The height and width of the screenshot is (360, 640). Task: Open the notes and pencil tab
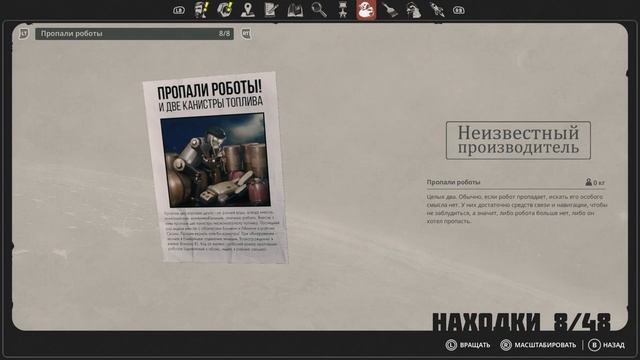pyautogui.click(x=271, y=10)
